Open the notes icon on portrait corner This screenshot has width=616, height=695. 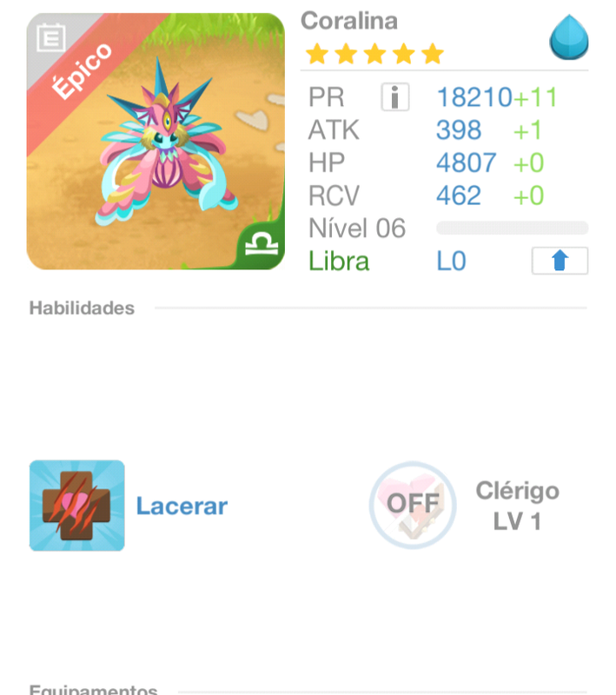[51, 37]
